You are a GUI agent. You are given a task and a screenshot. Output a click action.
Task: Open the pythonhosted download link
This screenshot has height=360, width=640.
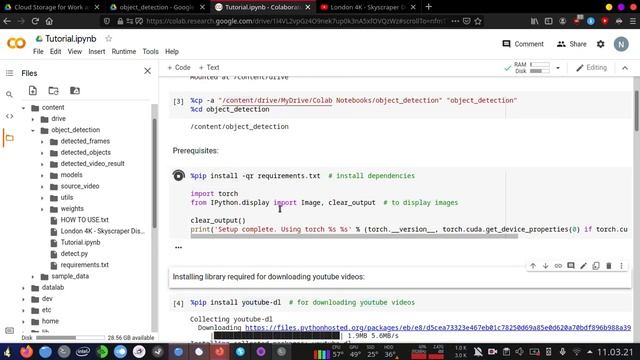click(438, 327)
